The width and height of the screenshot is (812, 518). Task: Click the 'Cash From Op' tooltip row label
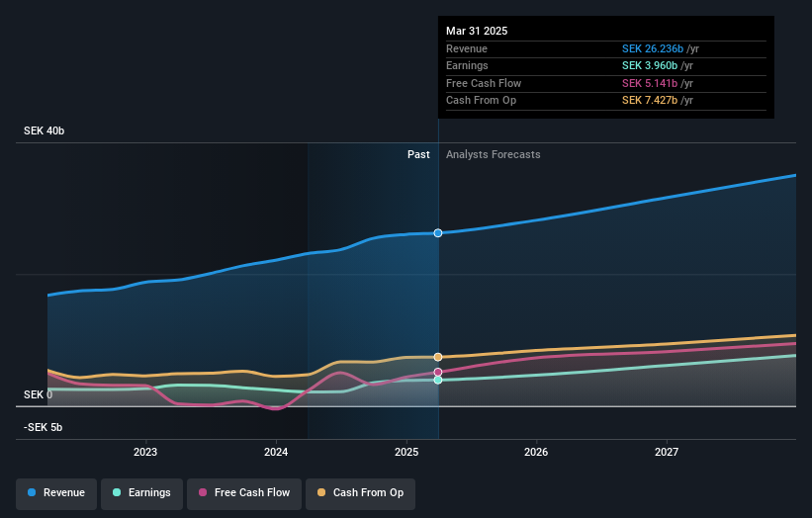[x=481, y=101]
